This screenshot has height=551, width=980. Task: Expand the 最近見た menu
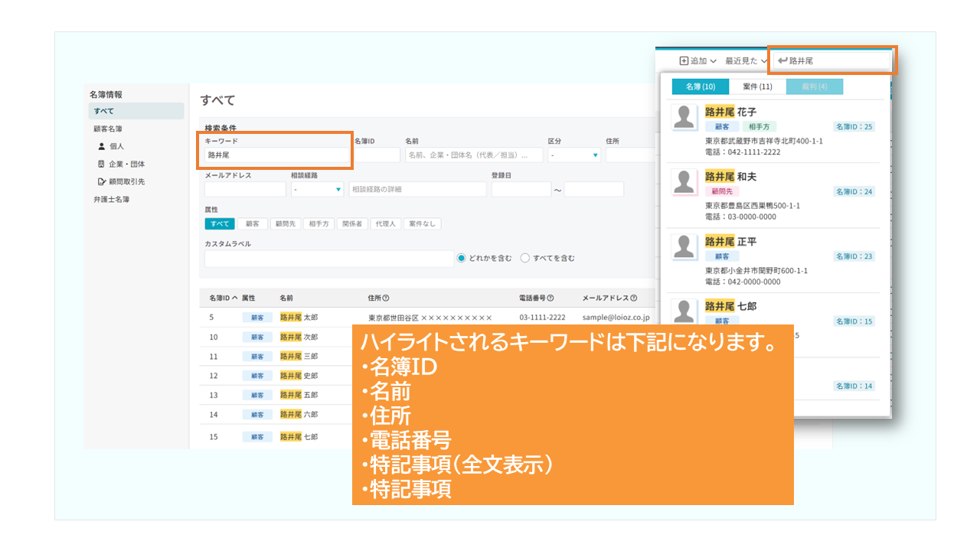tap(746, 60)
